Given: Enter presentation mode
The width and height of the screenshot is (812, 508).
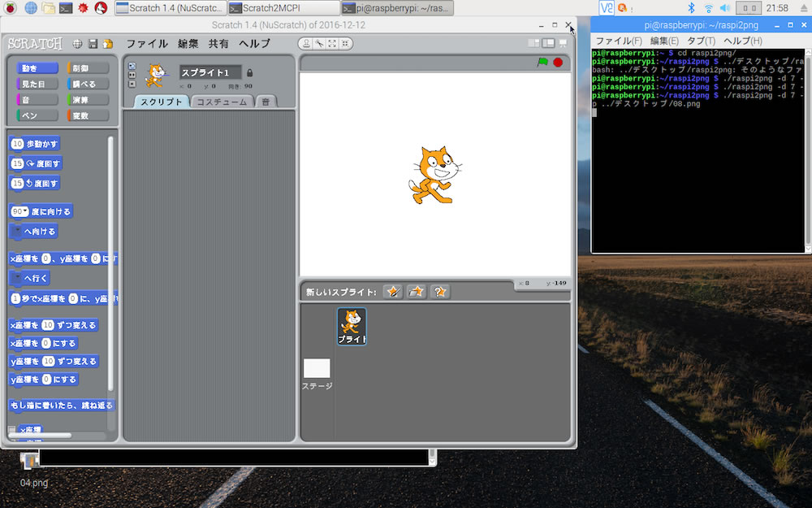Looking at the screenshot, I should pos(563,44).
